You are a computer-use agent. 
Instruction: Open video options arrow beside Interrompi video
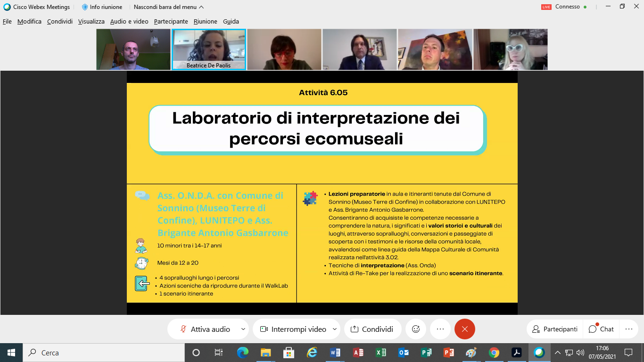(335, 329)
